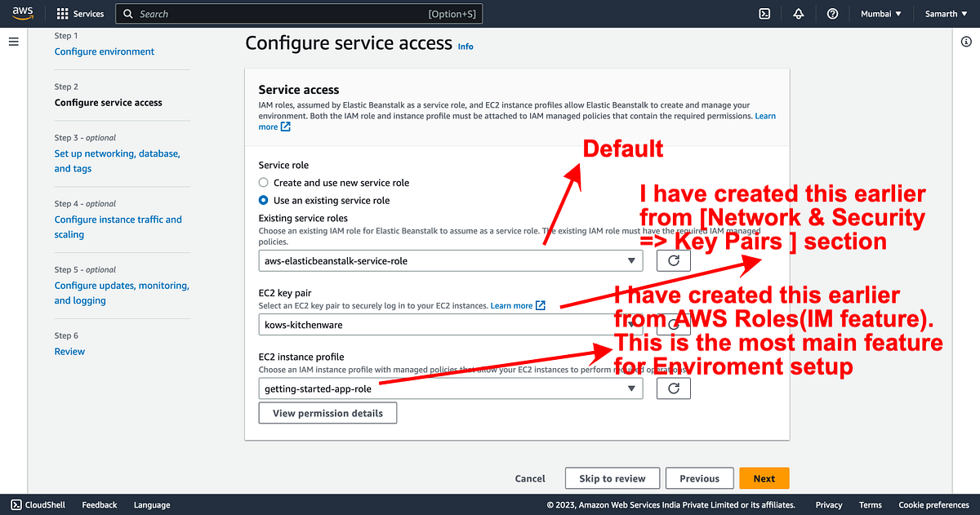This screenshot has width=980, height=515.
Task: Refresh the existing service roles list
Action: (673, 260)
